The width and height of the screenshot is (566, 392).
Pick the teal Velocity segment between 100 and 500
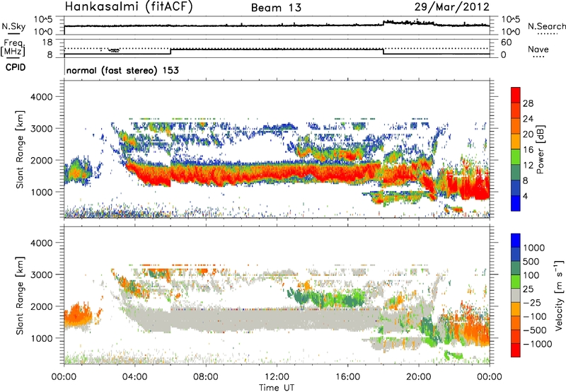point(516,268)
